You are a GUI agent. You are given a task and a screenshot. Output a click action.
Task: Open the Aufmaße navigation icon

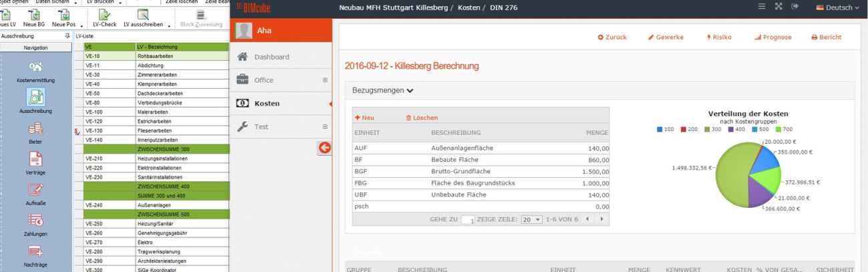click(36, 190)
